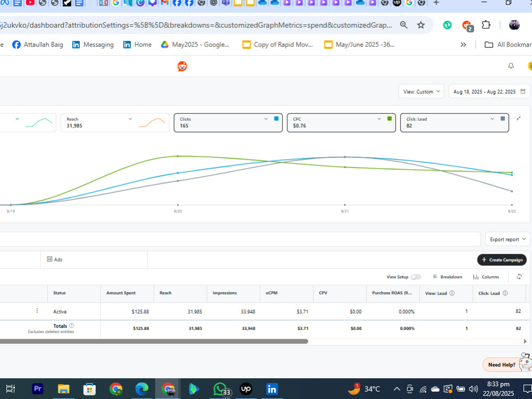532x399 pixels.
Task: Open the View: Custom dropdown
Action: point(421,92)
